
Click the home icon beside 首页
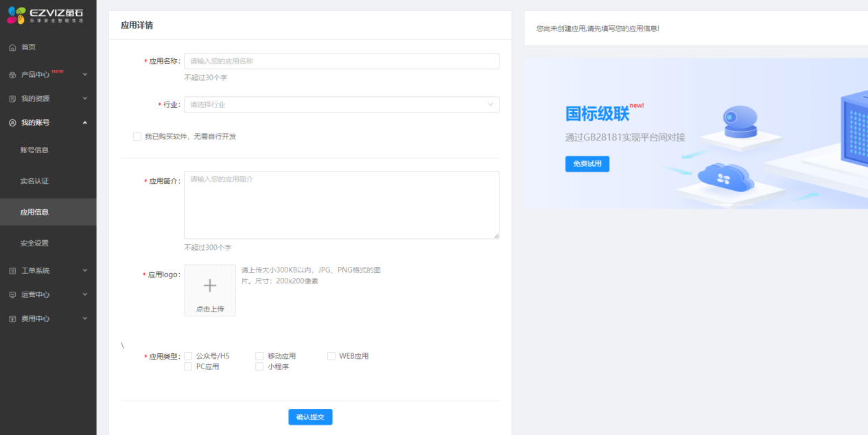coord(12,47)
